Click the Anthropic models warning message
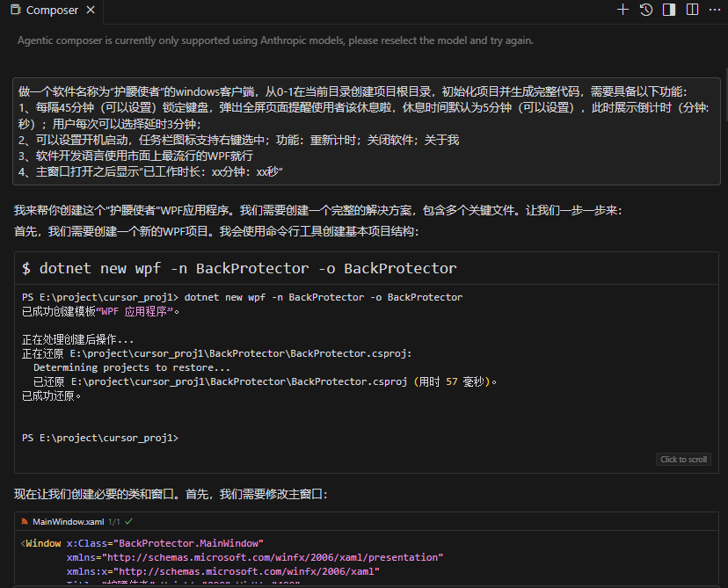728x588 pixels. tap(275, 40)
